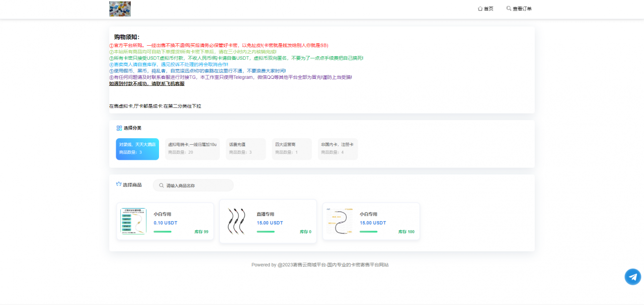Viewport: 644px width, 305px height.
Task: Click the grid icon next to 选择分类
Action: pyautogui.click(x=119, y=128)
